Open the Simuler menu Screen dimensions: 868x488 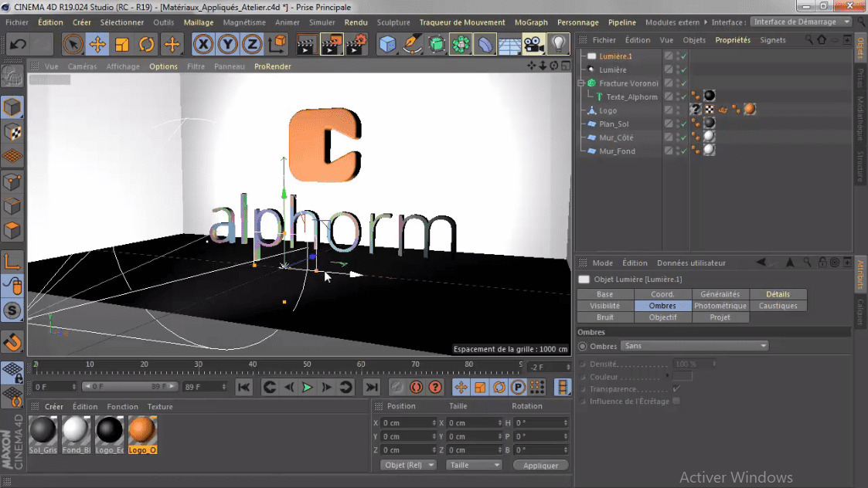click(322, 22)
